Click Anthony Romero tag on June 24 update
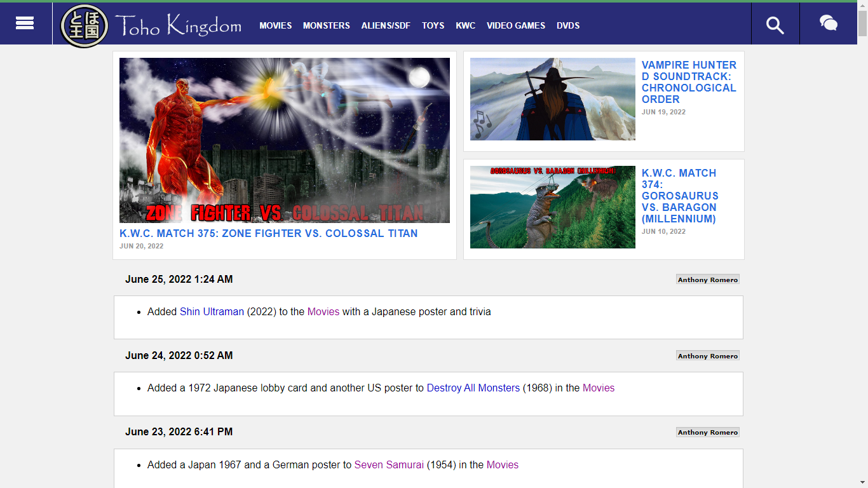Image resolution: width=868 pixels, height=488 pixels. coord(708,356)
